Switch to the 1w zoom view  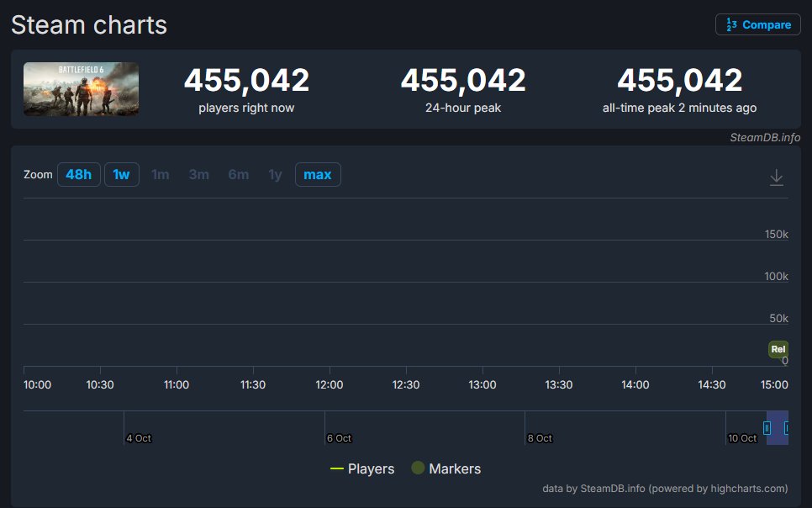121,174
